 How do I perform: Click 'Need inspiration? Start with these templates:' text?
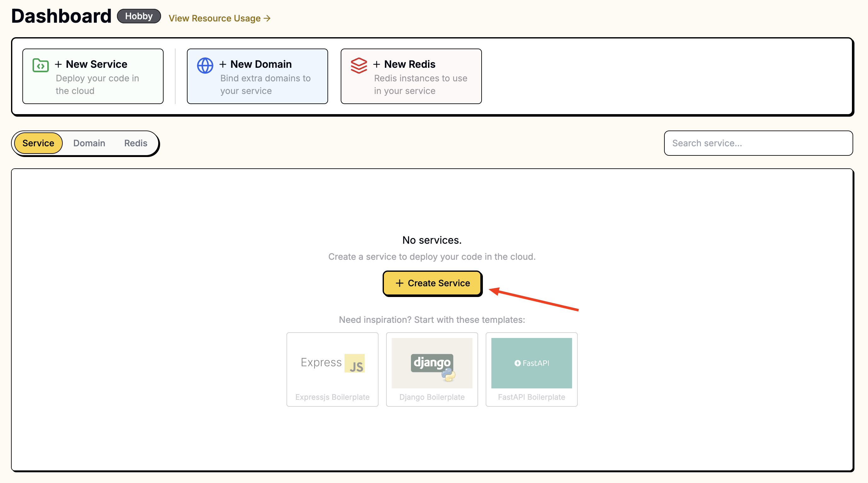[432, 319]
